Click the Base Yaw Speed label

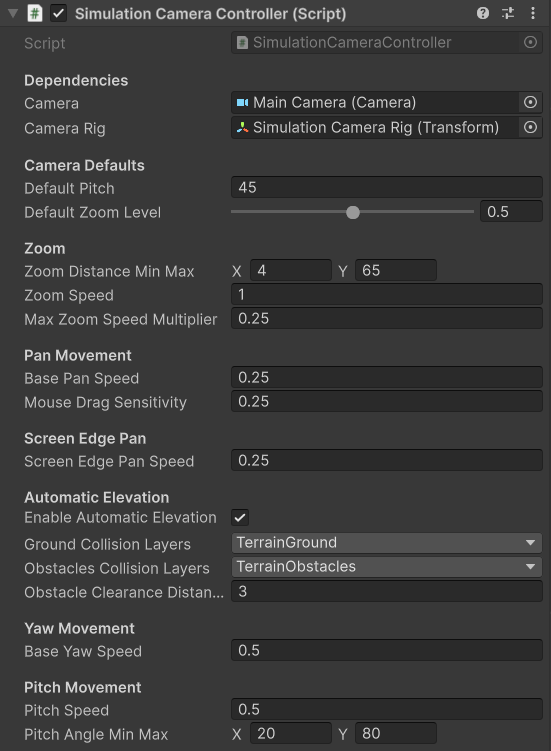click(83, 651)
